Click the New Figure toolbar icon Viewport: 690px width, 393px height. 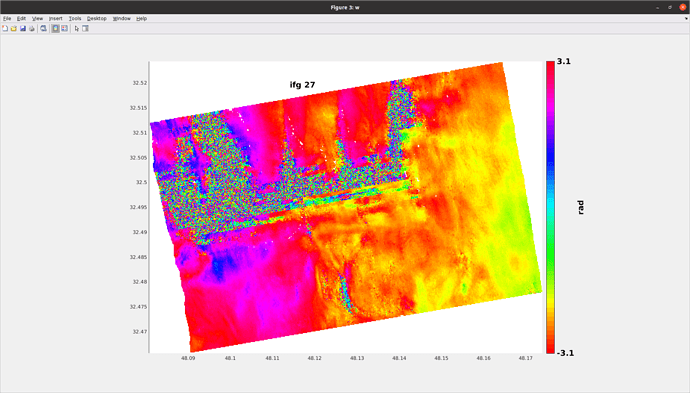pyautogui.click(x=5, y=29)
